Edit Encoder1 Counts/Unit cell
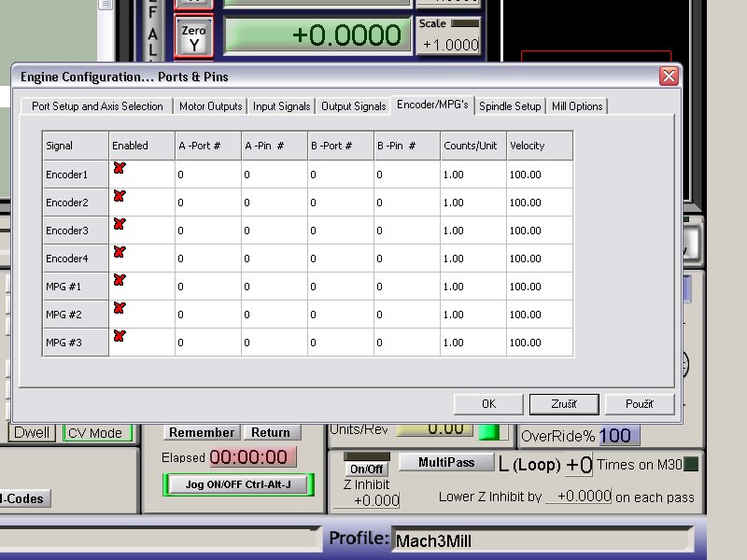The width and height of the screenshot is (747, 560). 472,175
